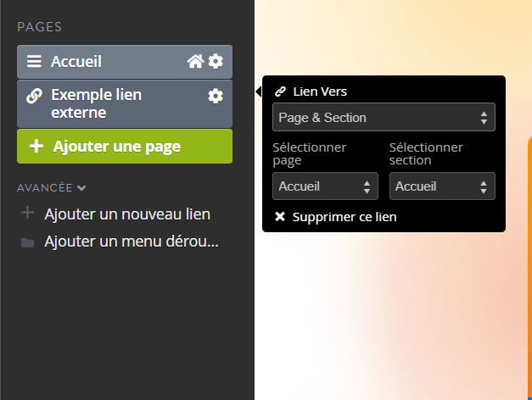The height and width of the screenshot is (400, 532).
Task: Open the Sélectionner section dropdown
Action: (442, 186)
